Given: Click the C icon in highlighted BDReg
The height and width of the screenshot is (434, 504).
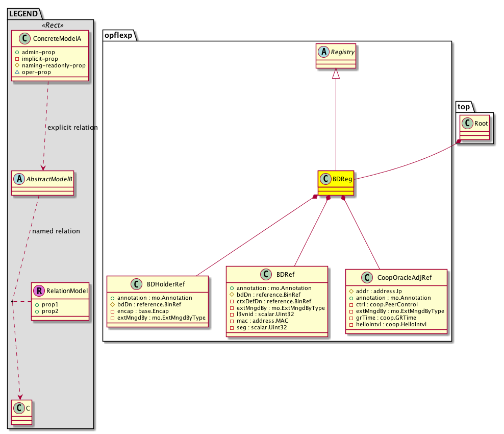Looking at the screenshot, I should [325, 179].
